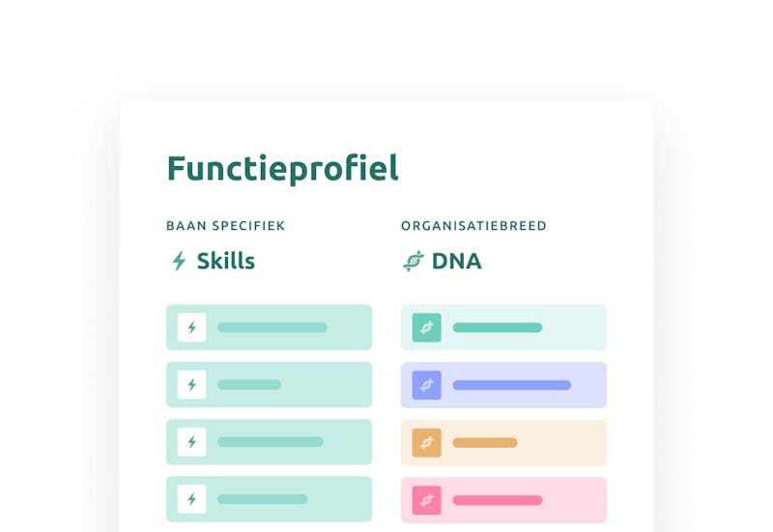
Task: Click the Organisatiebreed label
Action: point(473,226)
